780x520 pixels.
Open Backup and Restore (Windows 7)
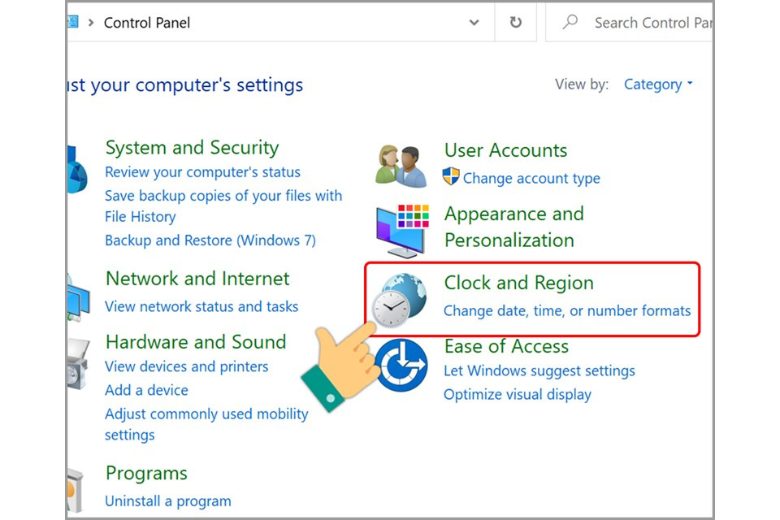tap(210, 240)
